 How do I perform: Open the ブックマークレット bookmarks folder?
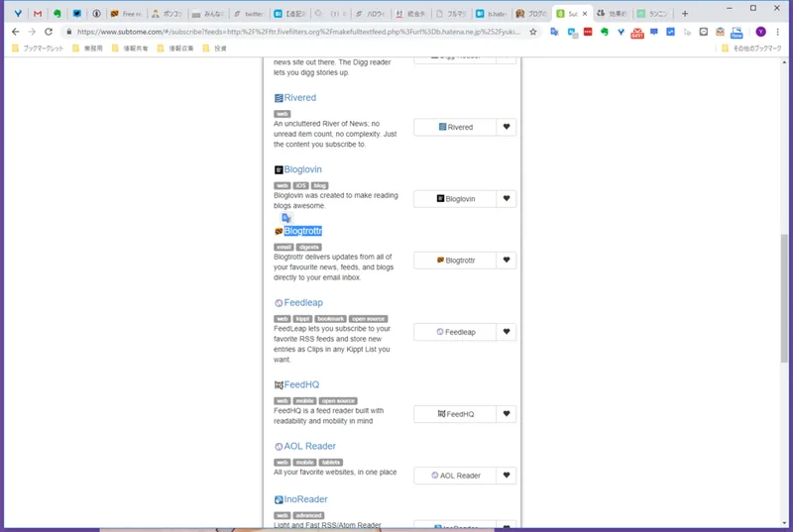tap(38, 49)
